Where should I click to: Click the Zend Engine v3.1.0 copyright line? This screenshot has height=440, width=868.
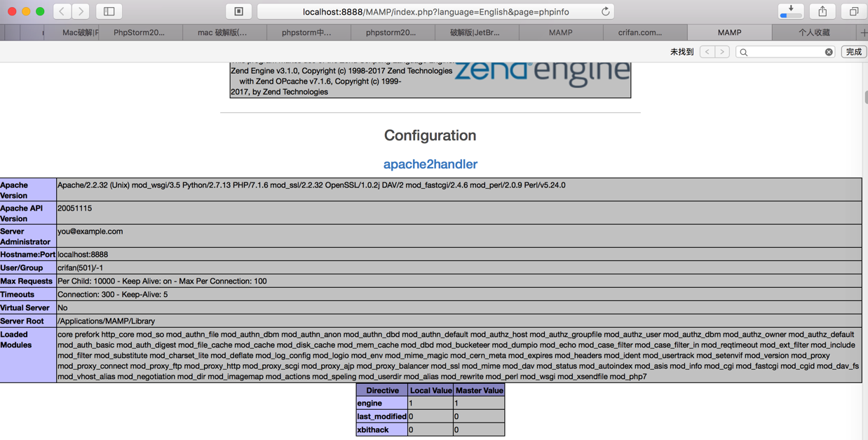(341, 71)
